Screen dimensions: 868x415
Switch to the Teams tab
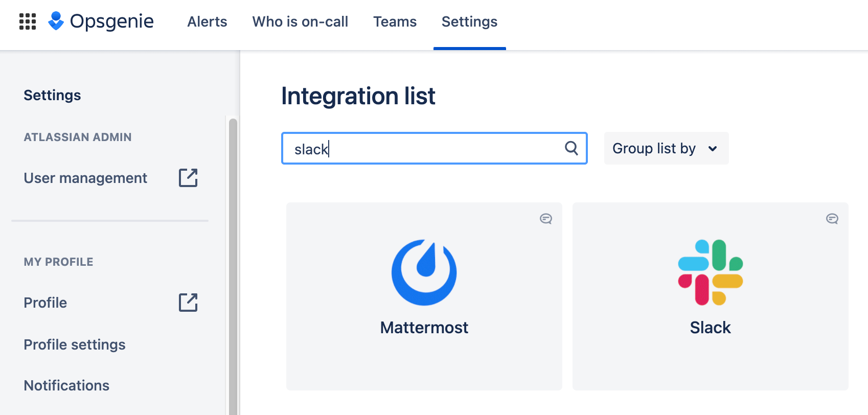coord(395,22)
